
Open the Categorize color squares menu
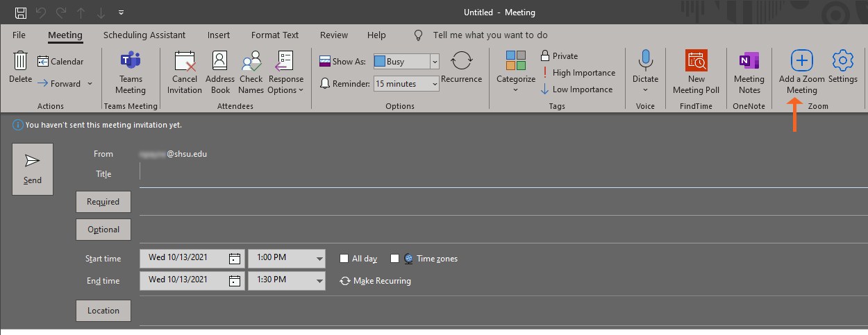(x=516, y=61)
